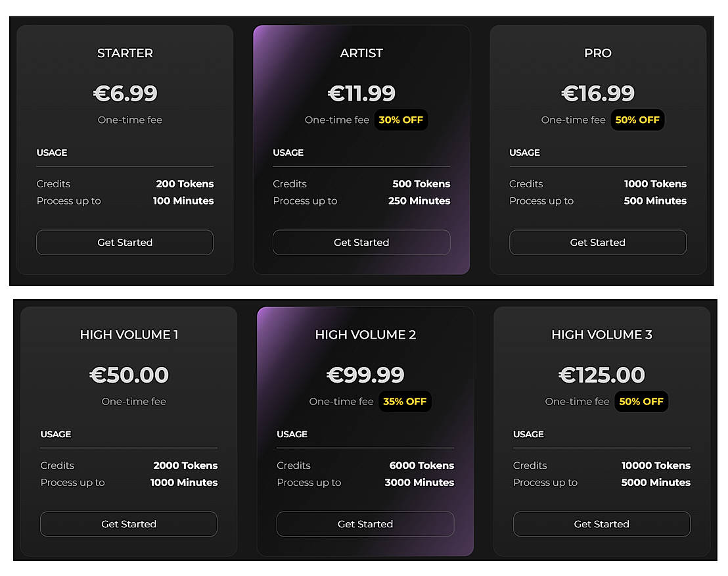Click the HIGH VOLUME 1 title
Viewport: 728px width, 576px height.
(129, 335)
